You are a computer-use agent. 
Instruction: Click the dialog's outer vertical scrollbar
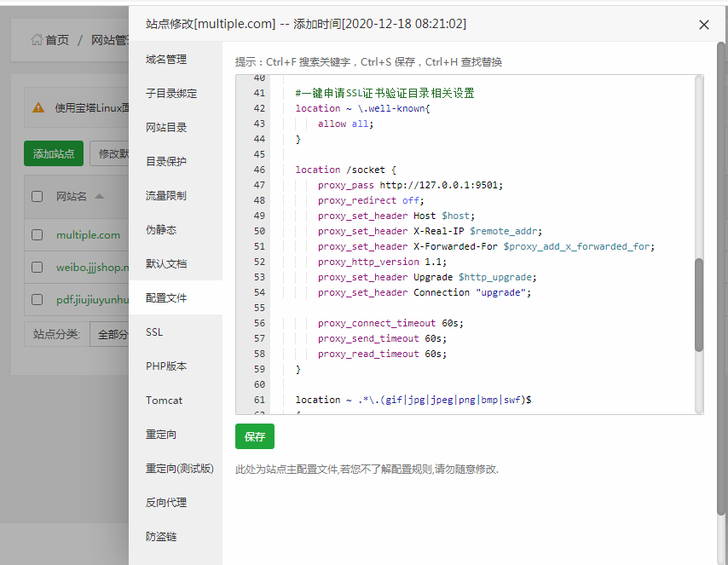(x=720, y=279)
